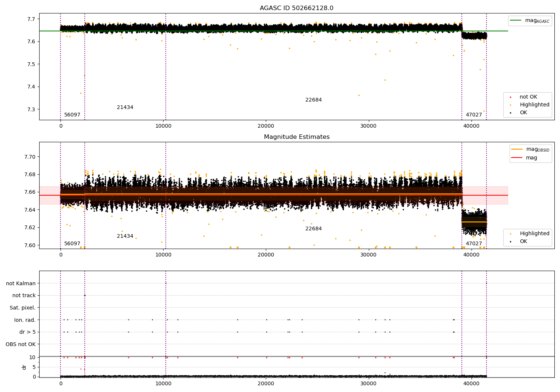560x392 pixels.
Task: Click the "7.7" y-axis tick label
Action: pos(32,19)
